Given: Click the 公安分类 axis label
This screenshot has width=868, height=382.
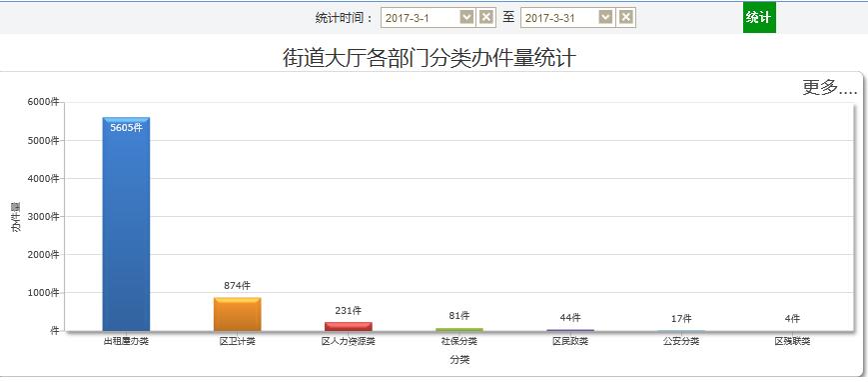Looking at the screenshot, I should tap(681, 342).
